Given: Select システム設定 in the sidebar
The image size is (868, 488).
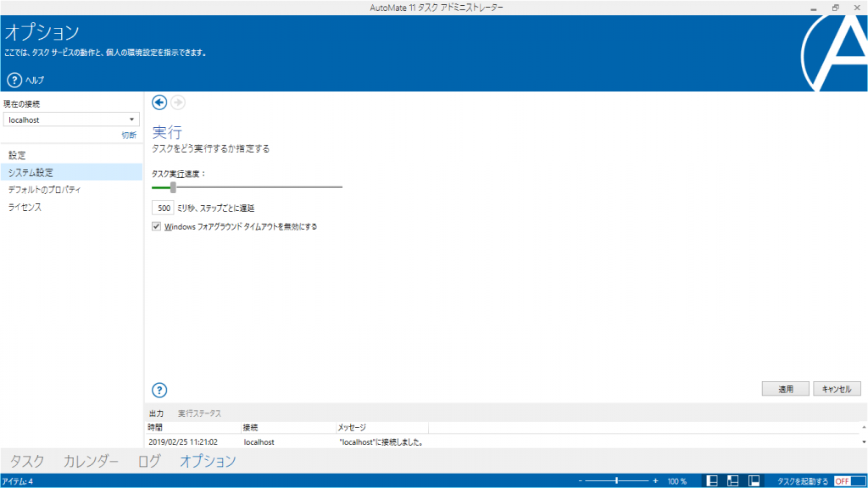Looking at the screenshot, I should [71, 172].
